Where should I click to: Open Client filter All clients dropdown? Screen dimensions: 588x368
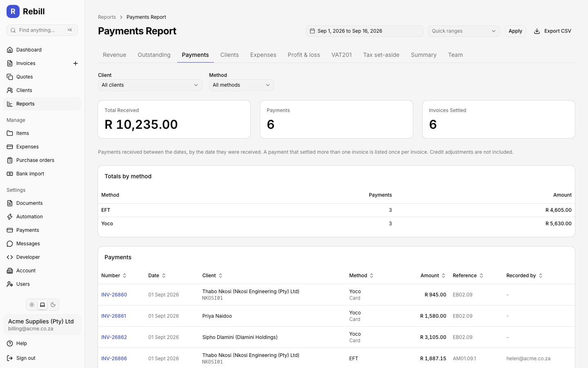pos(150,85)
